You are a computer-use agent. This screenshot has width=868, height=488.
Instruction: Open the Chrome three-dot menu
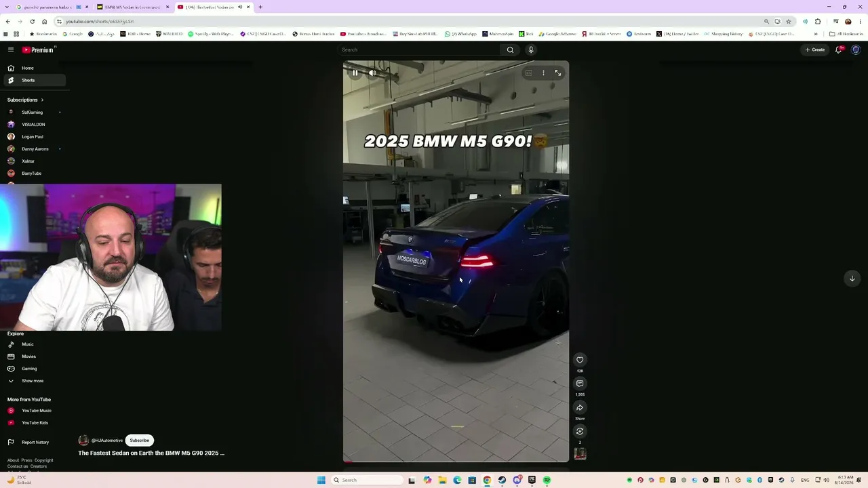[x=861, y=22]
